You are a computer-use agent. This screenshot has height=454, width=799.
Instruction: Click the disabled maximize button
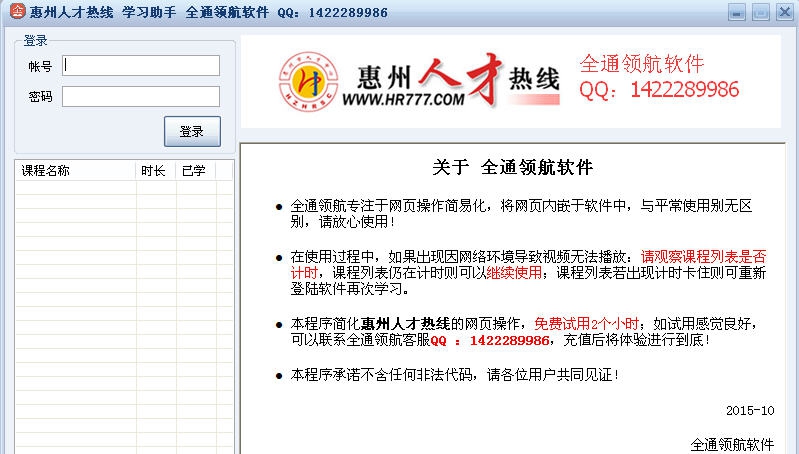point(761,12)
